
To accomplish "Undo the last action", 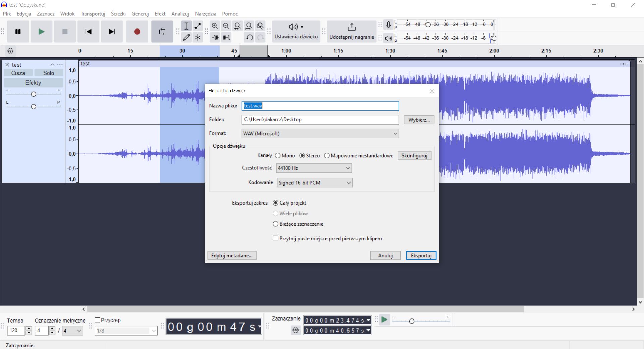I will (249, 38).
